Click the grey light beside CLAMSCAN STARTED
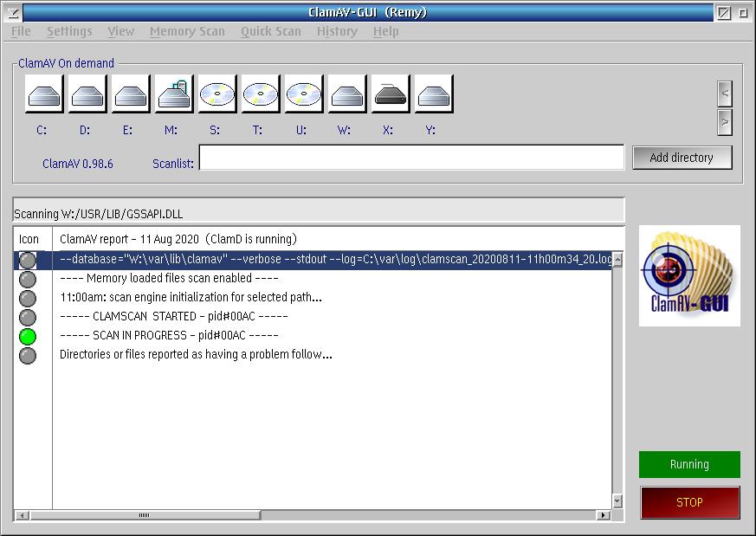The height and width of the screenshot is (536, 756). click(28, 317)
